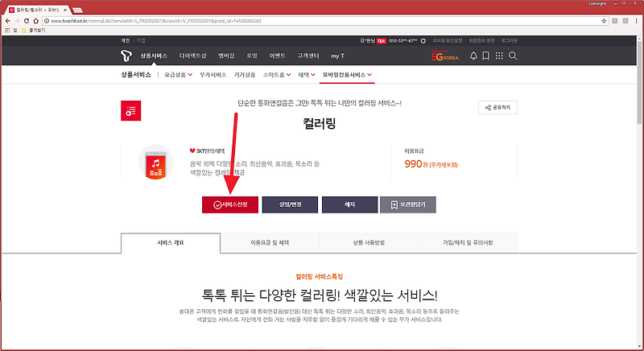Open the 즐겨찾기 bookmarks folder

[x=33, y=31]
